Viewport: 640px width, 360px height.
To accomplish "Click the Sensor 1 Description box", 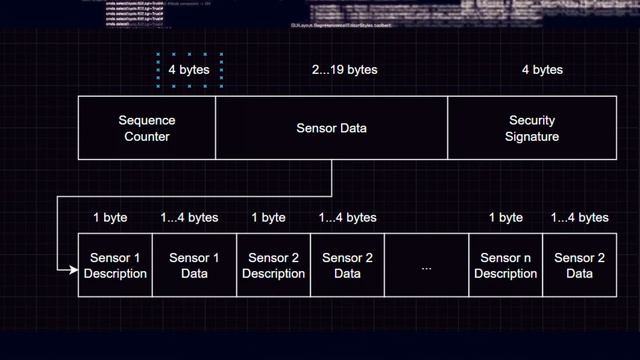I will 115,265.
